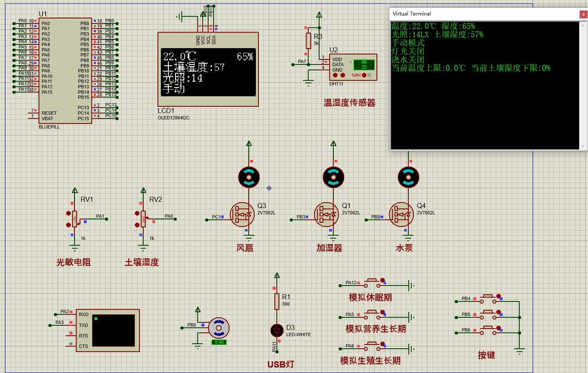This screenshot has height=373, width=588.
Task: Select the Virtual Terminal title bar
Action: point(484,14)
